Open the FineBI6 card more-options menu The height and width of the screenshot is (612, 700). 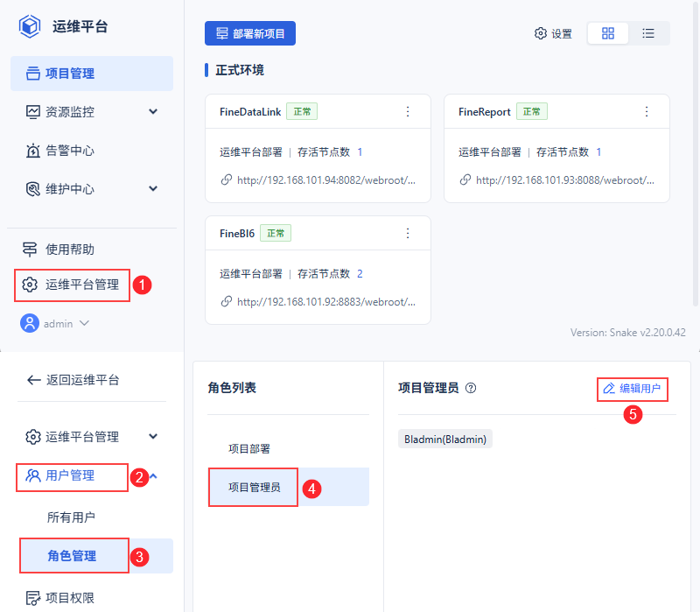408,233
